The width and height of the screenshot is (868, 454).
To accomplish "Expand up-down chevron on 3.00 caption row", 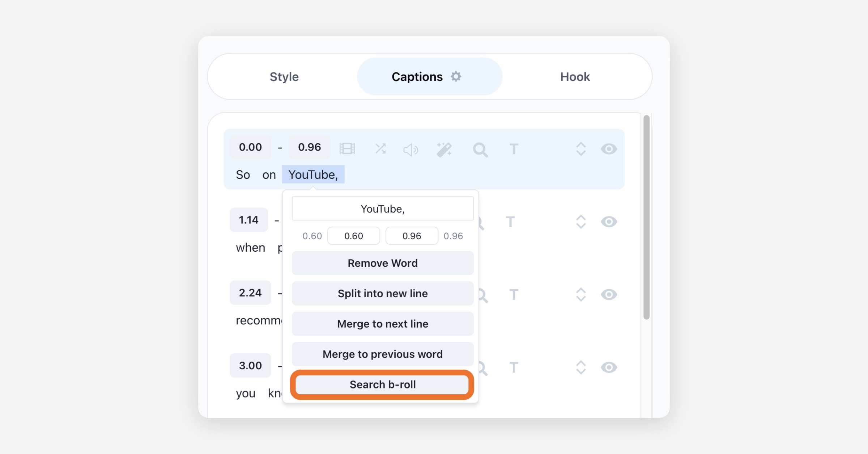I will pyautogui.click(x=581, y=367).
